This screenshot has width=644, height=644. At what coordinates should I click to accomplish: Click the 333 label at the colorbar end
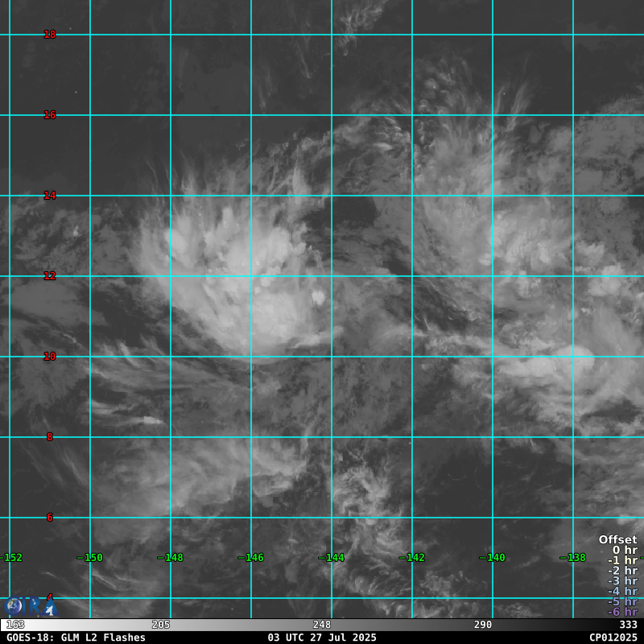628,625
